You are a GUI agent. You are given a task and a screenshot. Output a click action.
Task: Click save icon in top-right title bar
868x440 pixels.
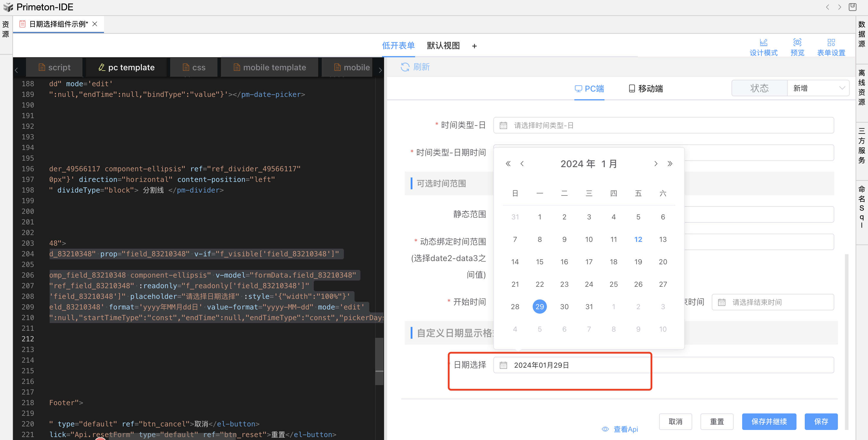coord(852,7)
